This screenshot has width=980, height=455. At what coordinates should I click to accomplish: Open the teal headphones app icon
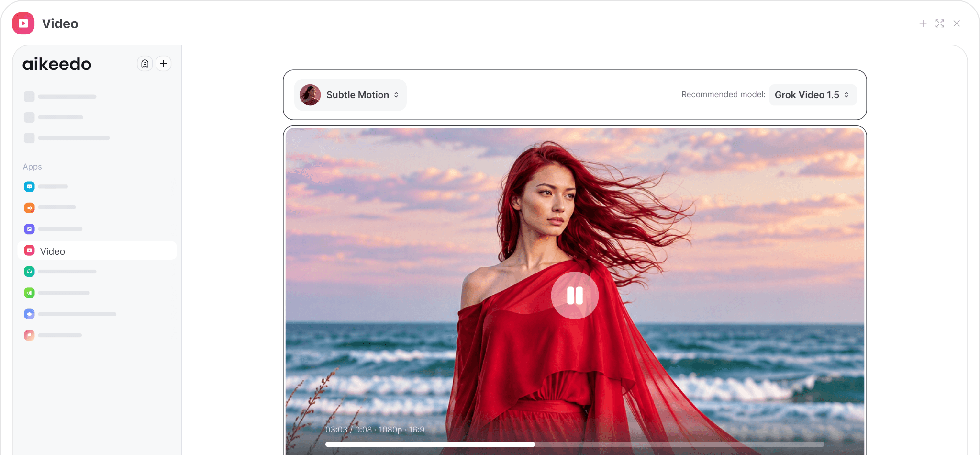click(x=29, y=272)
